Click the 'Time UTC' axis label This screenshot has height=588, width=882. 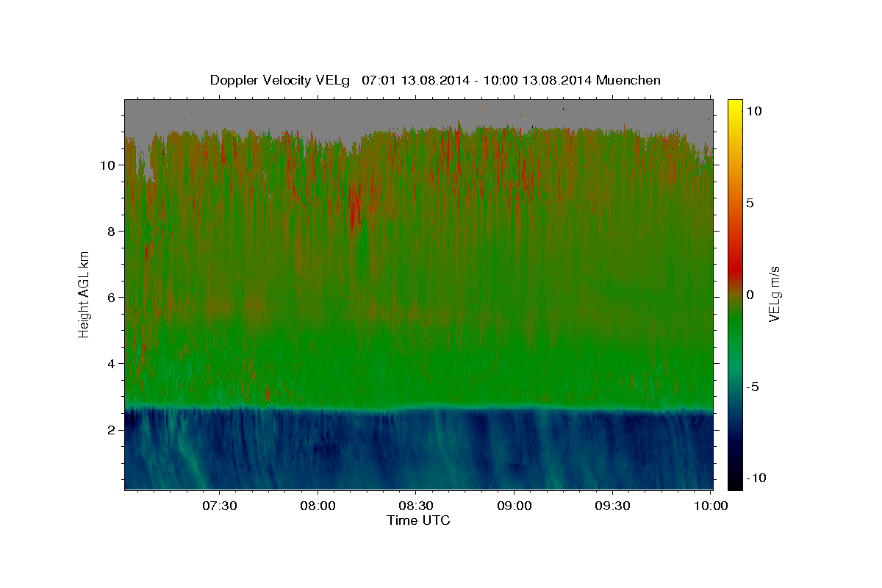coord(418,520)
